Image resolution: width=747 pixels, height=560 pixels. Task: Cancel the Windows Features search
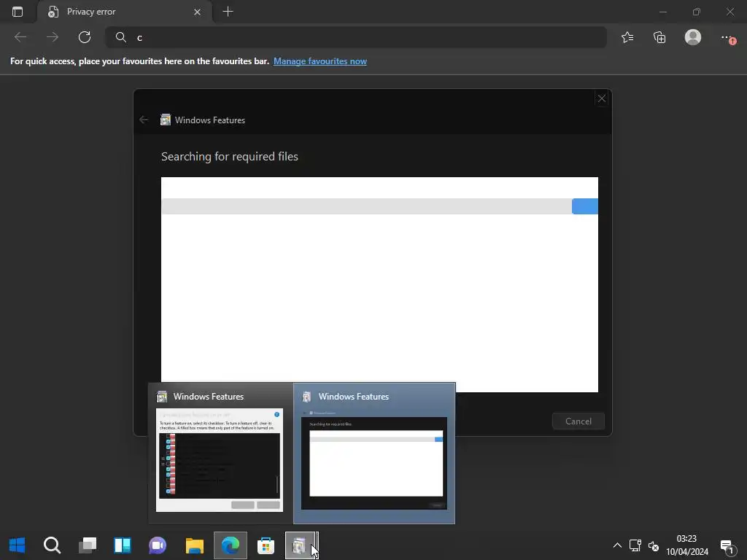[578, 421]
